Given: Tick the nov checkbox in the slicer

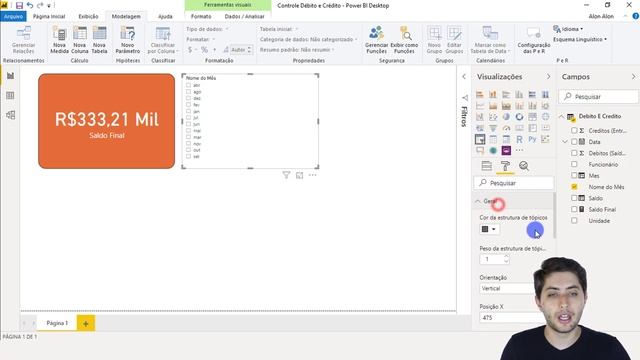Looking at the screenshot, I should (x=188, y=144).
